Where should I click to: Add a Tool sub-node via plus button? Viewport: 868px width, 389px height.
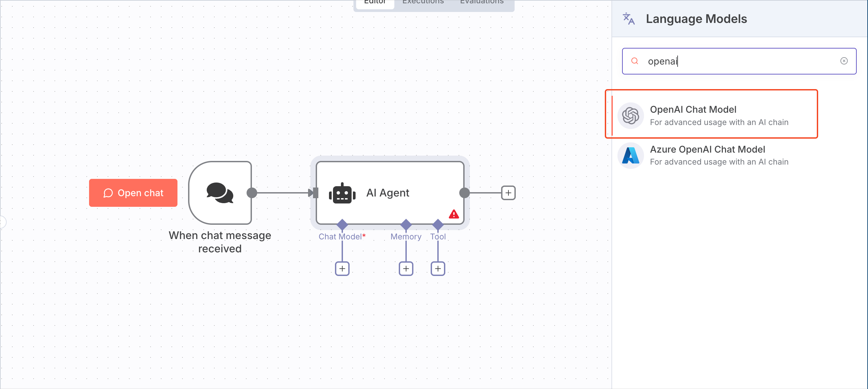pos(438,269)
